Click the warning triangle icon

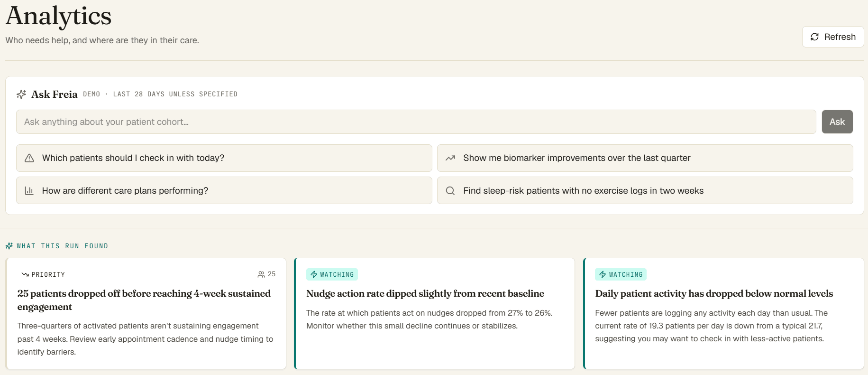[29, 158]
